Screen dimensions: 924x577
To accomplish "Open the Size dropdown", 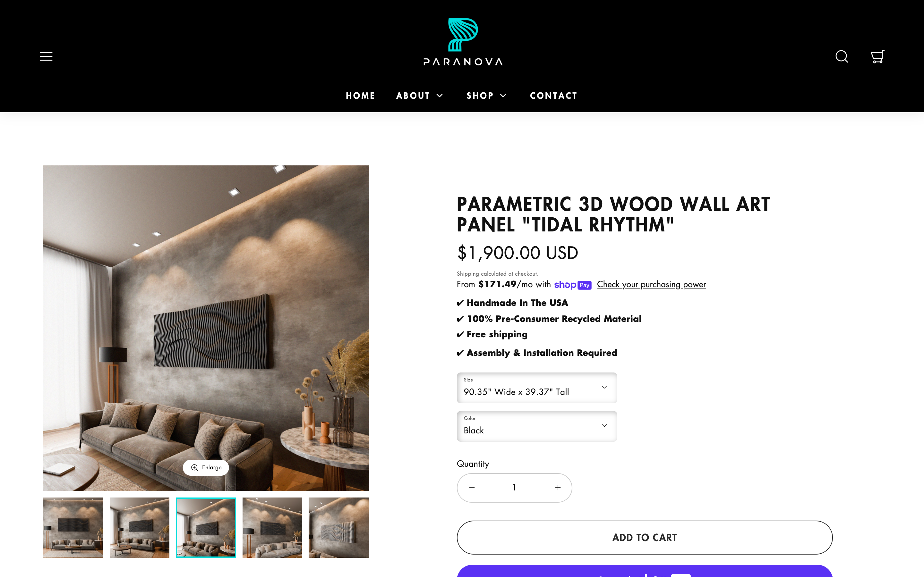I will pos(537,388).
